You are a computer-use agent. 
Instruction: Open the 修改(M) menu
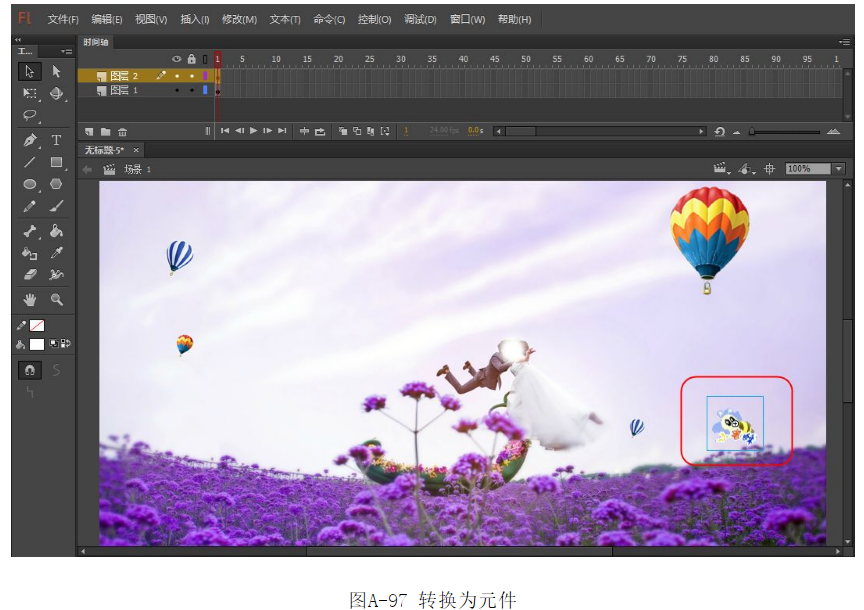coord(239,19)
